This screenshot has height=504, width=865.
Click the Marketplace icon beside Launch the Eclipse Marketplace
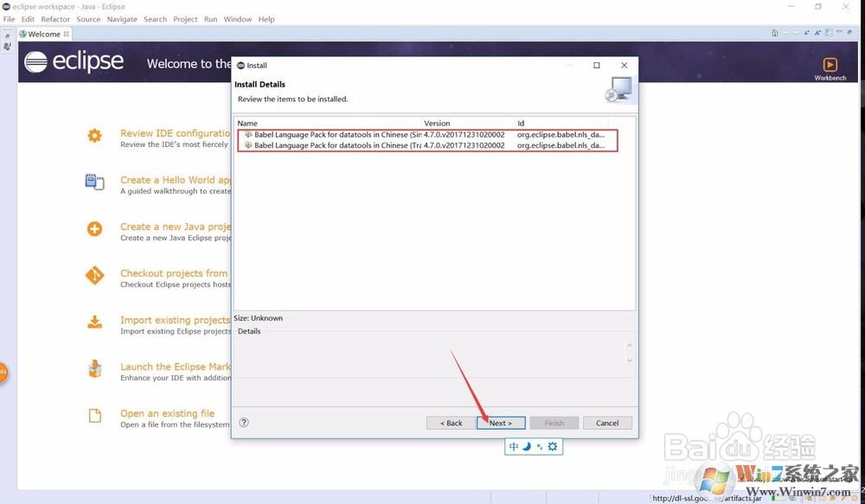click(95, 368)
